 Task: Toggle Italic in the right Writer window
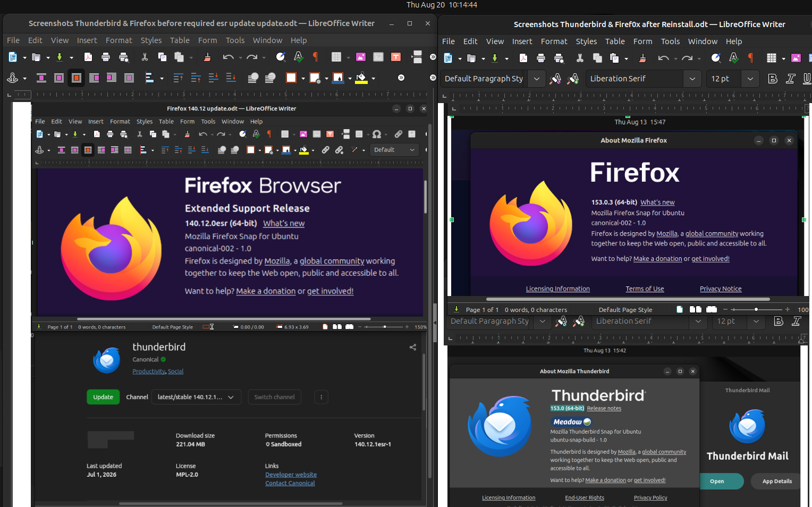click(x=790, y=79)
